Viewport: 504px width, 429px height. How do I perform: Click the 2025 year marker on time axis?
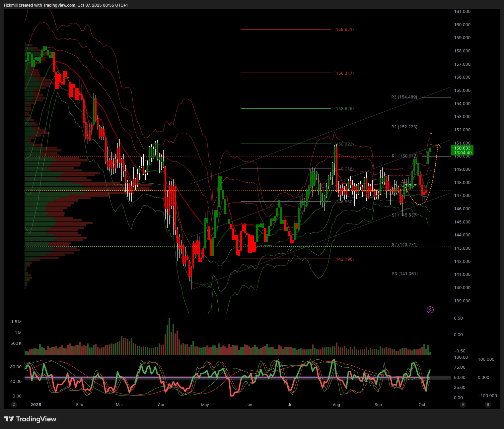[36, 404]
